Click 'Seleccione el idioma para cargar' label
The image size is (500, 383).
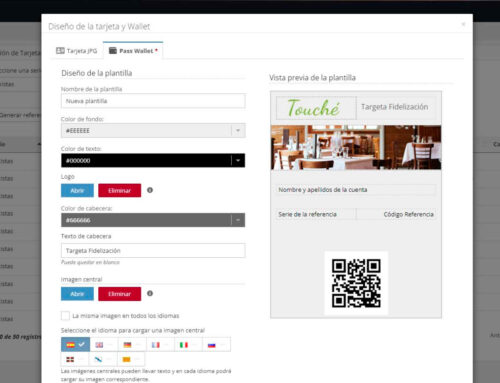pyautogui.click(x=133, y=330)
